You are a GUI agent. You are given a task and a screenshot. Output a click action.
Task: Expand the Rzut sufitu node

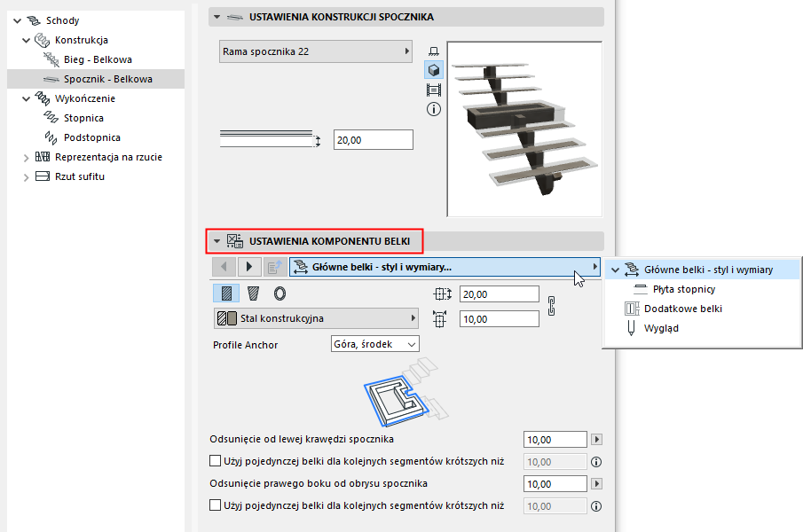(26, 177)
